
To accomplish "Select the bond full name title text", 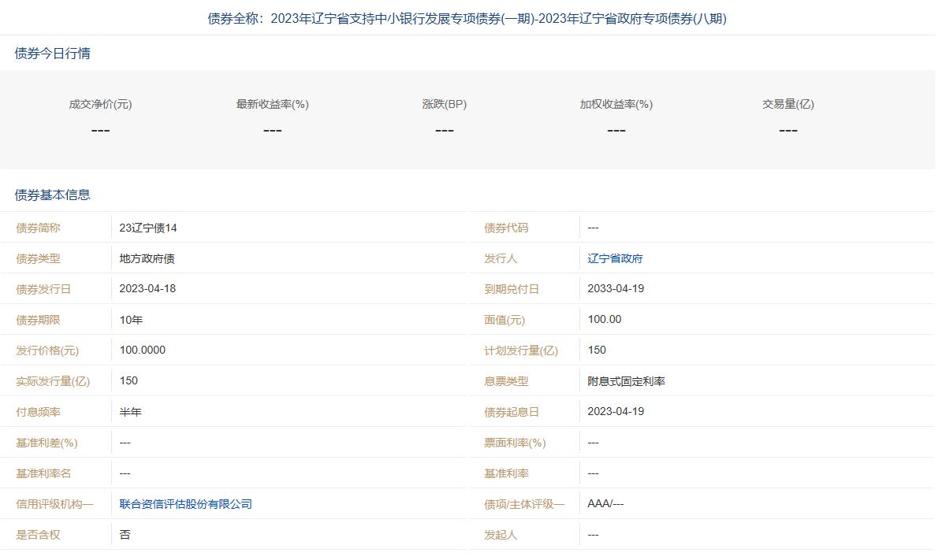I will pos(467,19).
